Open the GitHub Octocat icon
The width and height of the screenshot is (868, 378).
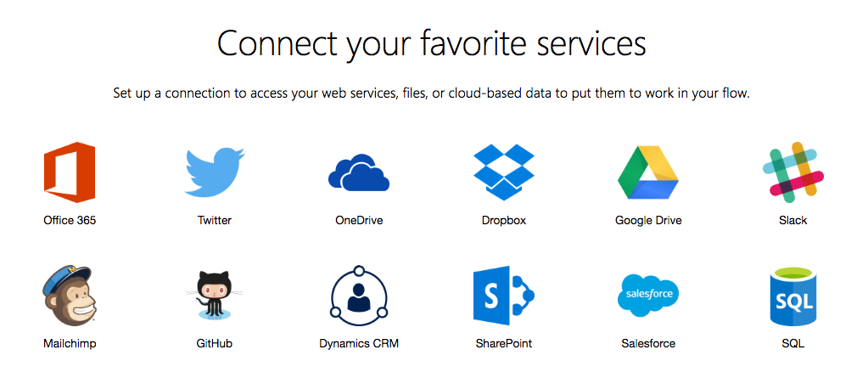pos(215,297)
